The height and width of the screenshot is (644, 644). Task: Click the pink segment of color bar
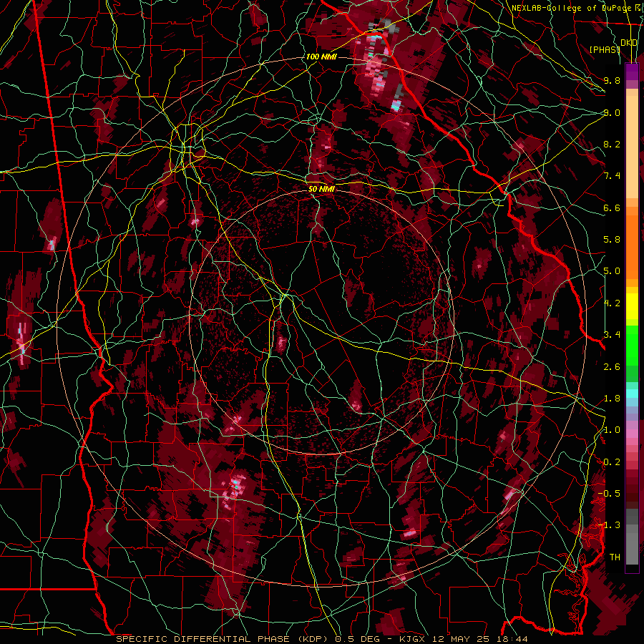click(632, 434)
